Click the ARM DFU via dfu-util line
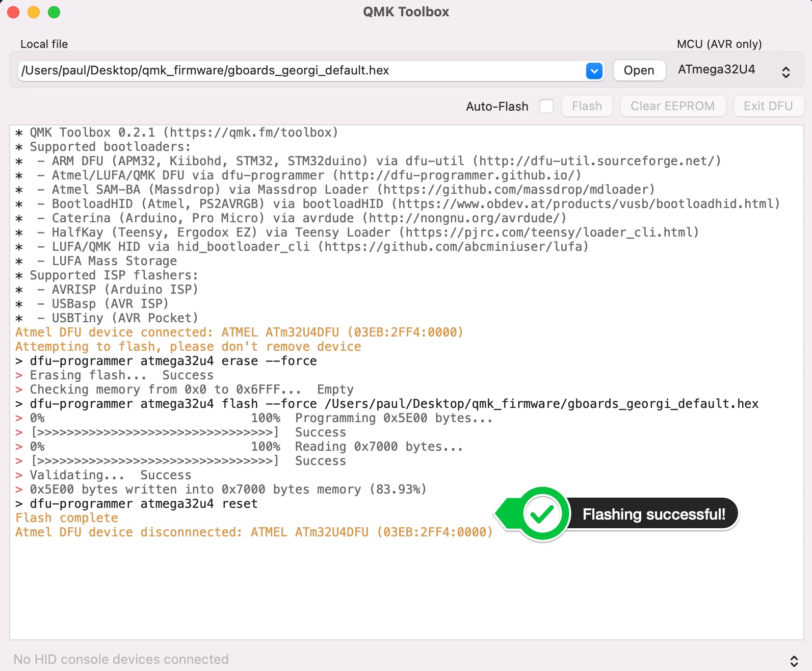 coord(369,161)
